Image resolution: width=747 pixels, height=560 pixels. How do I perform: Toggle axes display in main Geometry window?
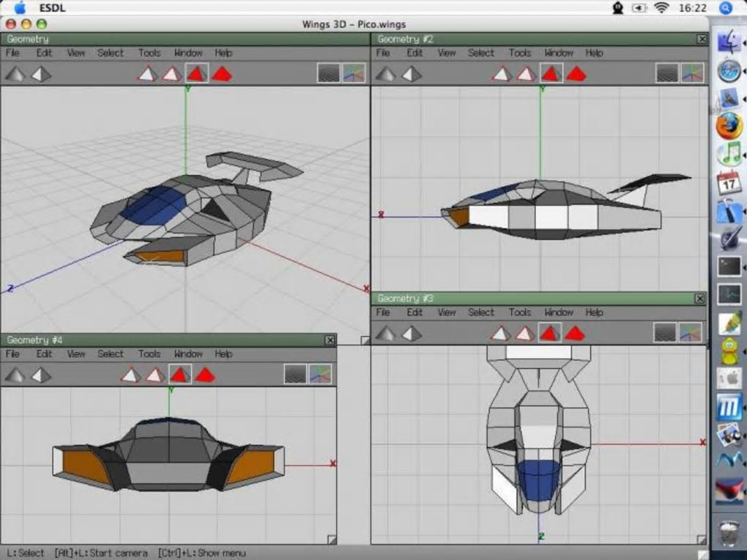pos(354,73)
